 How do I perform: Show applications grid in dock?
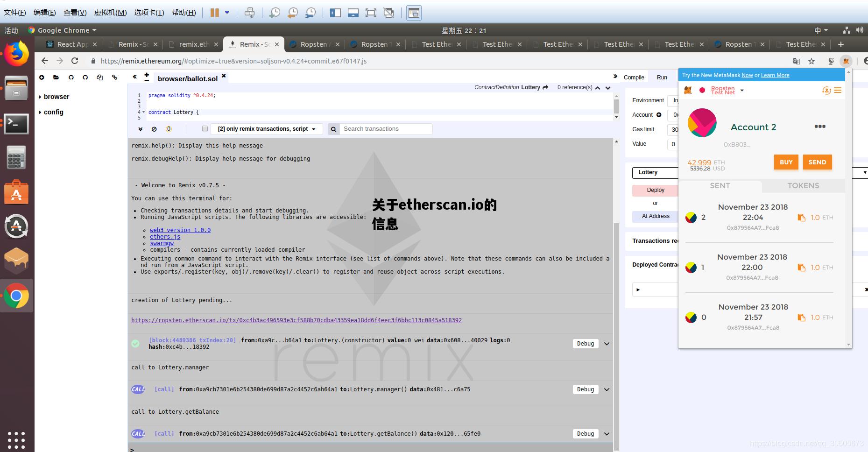(x=16, y=439)
